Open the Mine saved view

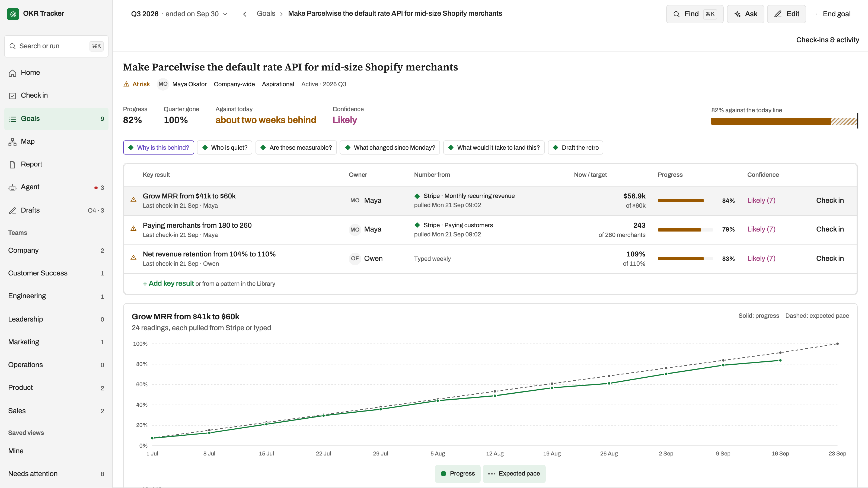point(56,451)
